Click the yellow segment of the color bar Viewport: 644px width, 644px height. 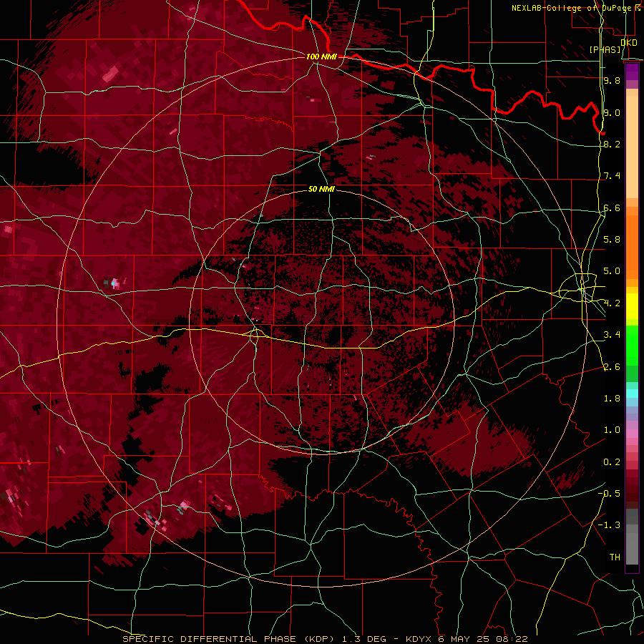(632, 306)
